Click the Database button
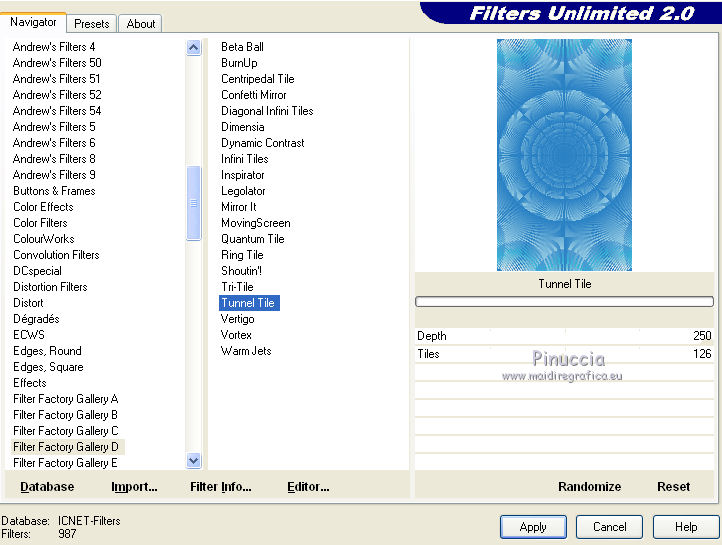The image size is (722, 545). pos(47,487)
